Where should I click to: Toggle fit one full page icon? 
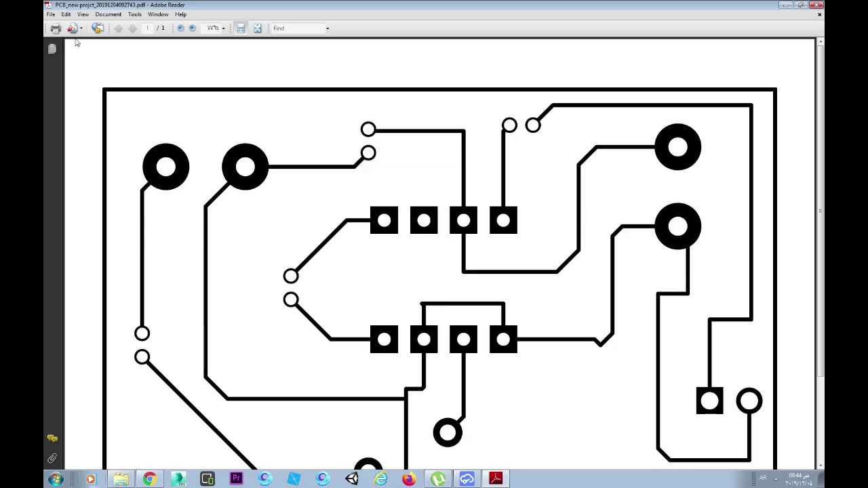click(257, 28)
